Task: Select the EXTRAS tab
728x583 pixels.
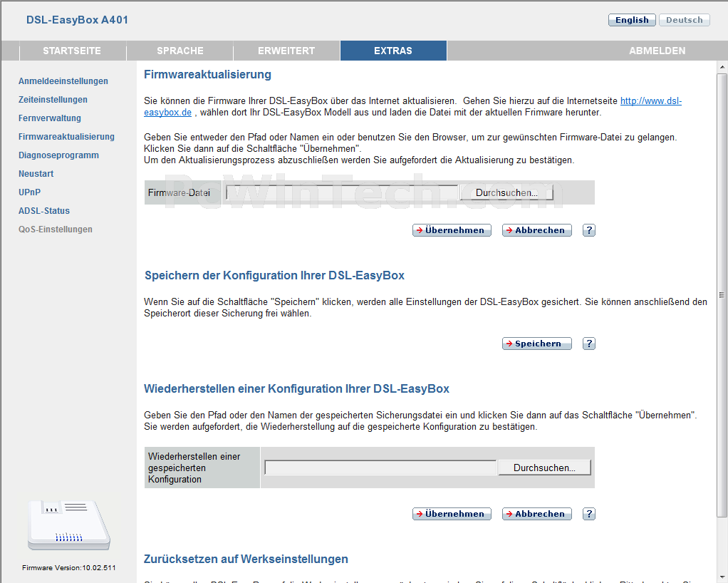Action: [x=393, y=51]
